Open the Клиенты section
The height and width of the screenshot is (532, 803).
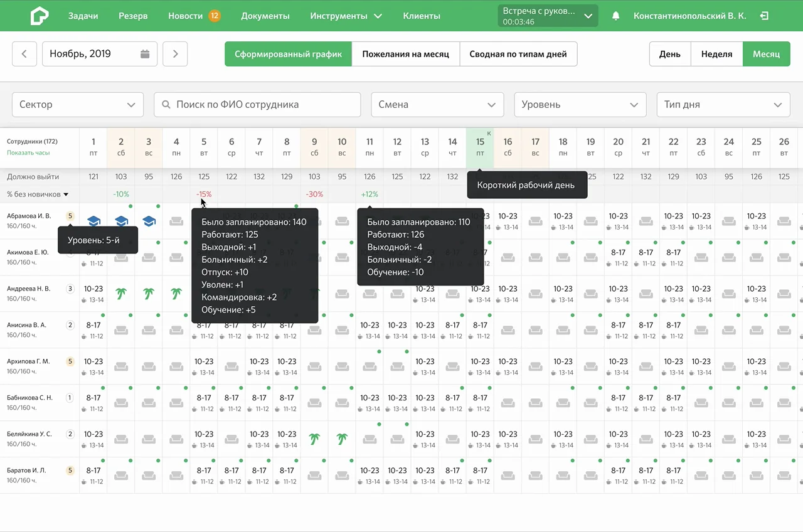pos(422,16)
